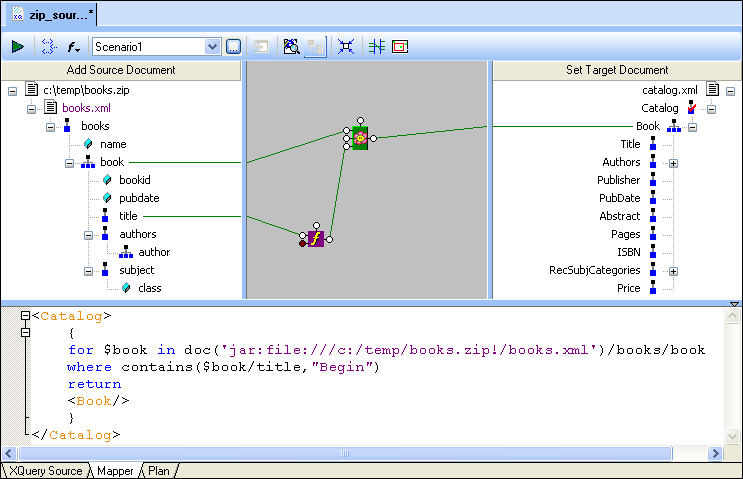Select Pages in target tree

(x=625, y=234)
